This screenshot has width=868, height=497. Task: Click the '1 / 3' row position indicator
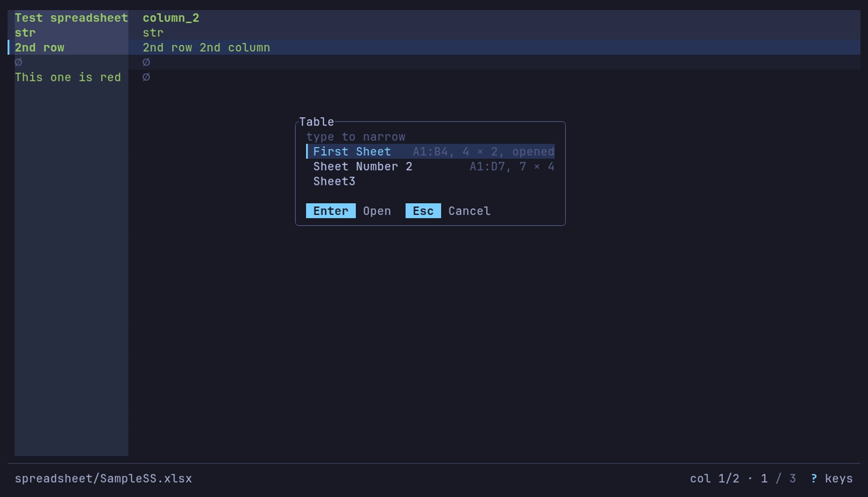[x=778, y=479]
